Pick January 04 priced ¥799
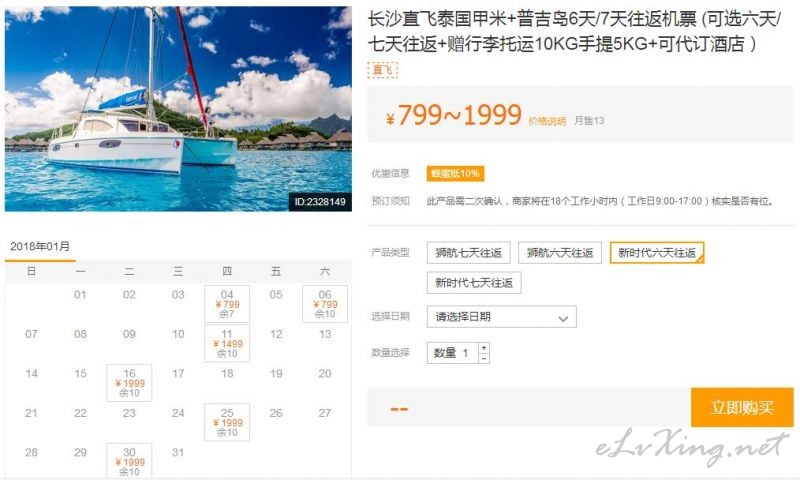The image size is (800, 480). pyautogui.click(x=227, y=304)
